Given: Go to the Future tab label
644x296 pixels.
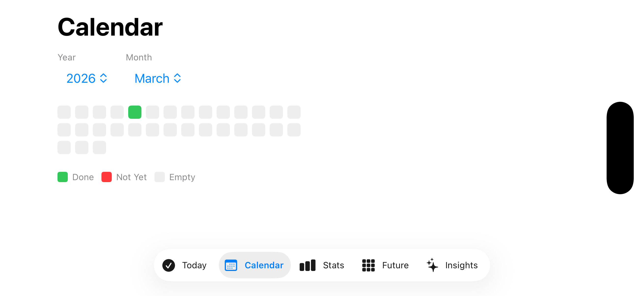Looking at the screenshot, I should (x=395, y=265).
